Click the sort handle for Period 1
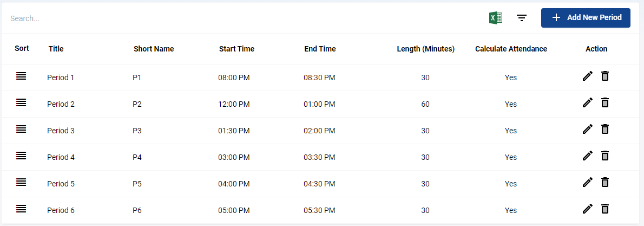 [x=21, y=76]
